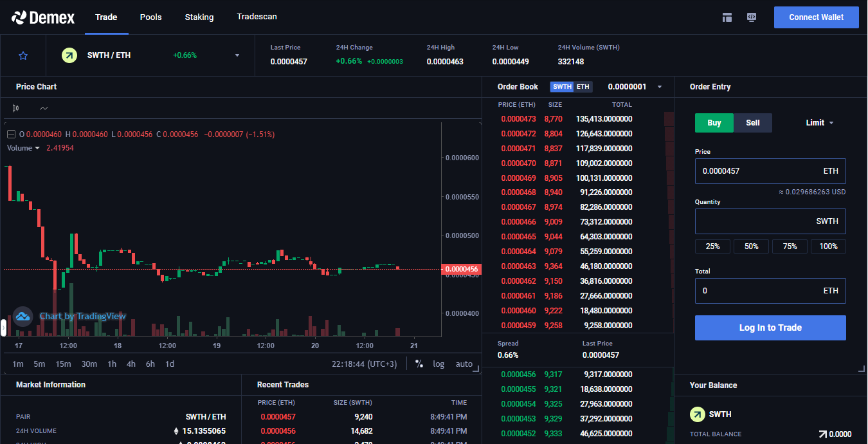868x444 pixels.
Task: Click the SWTH icon in Your Balance
Action: (697, 414)
